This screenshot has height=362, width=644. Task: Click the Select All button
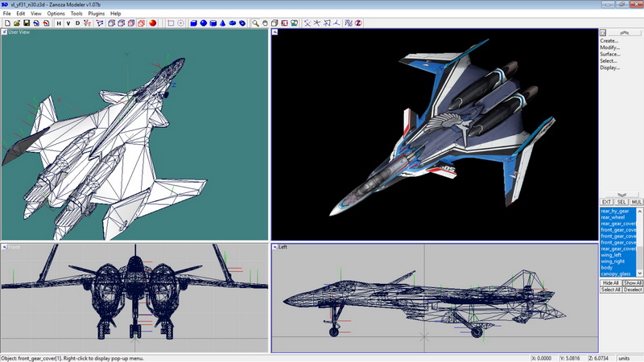(611, 290)
